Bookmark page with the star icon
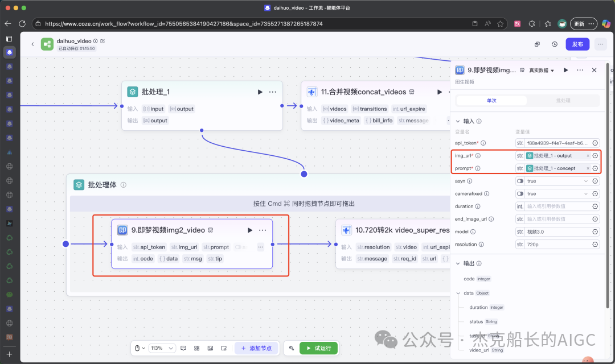This screenshot has height=364, width=615. pos(500,24)
